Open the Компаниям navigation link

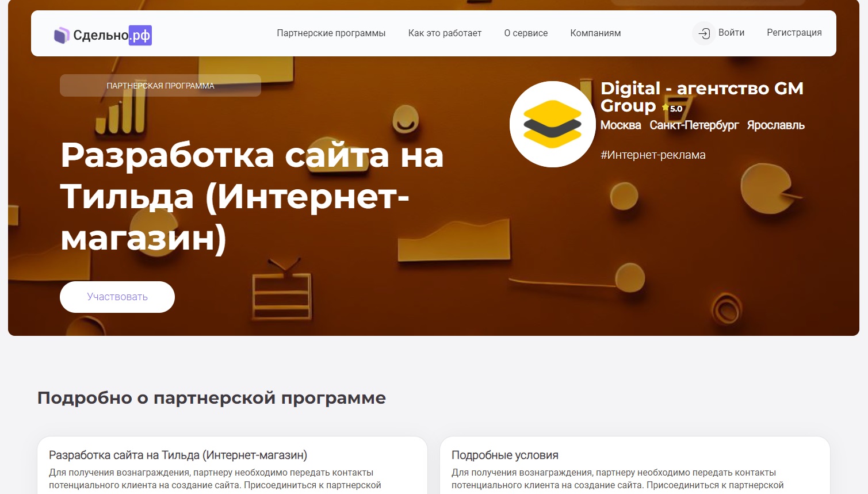(x=595, y=33)
